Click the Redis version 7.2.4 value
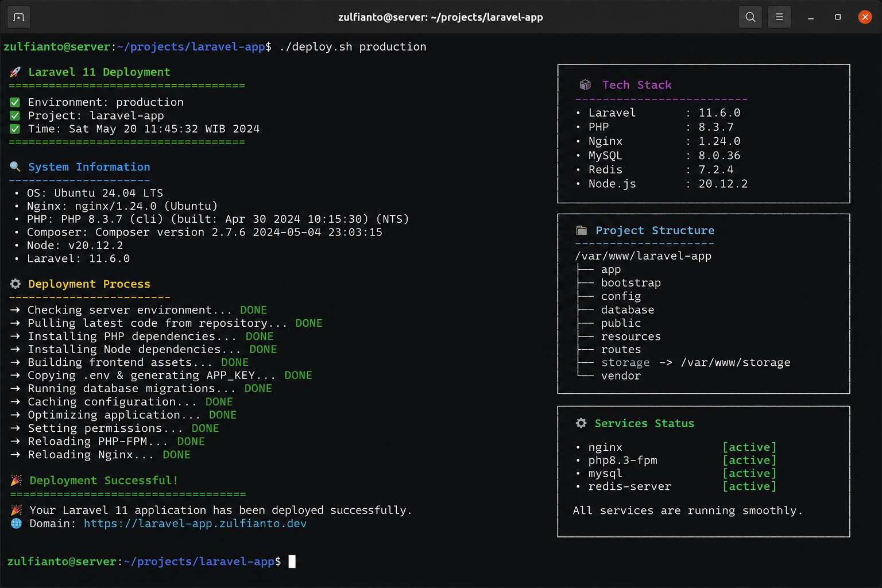The width and height of the screenshot is (882, 588). tap(716, 169)
